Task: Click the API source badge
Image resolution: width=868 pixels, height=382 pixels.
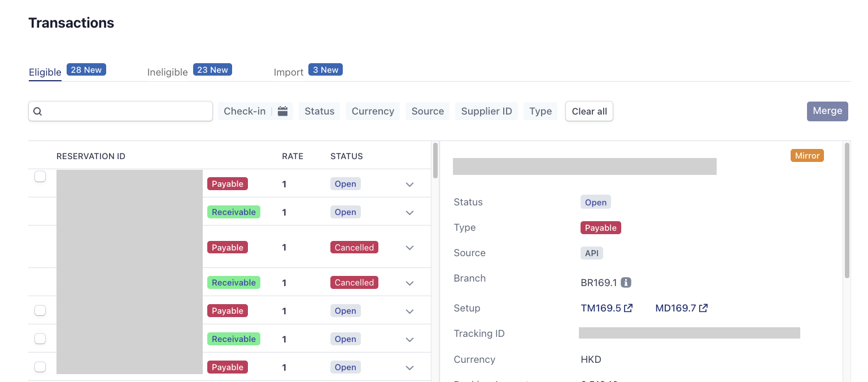Action: [591, 253]
